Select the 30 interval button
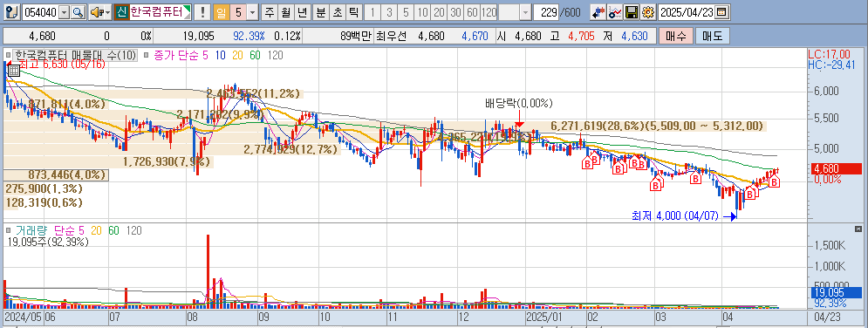 (455, 11)
